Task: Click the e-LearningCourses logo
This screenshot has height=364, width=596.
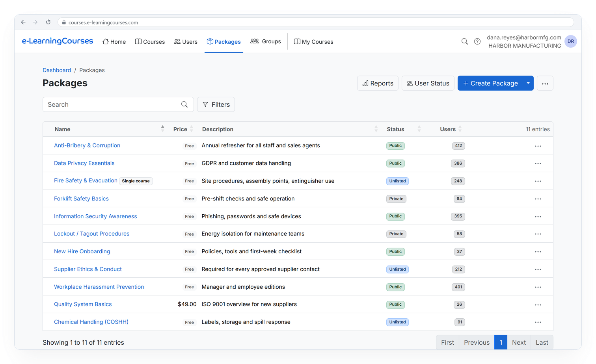Action: pos(58,41)
